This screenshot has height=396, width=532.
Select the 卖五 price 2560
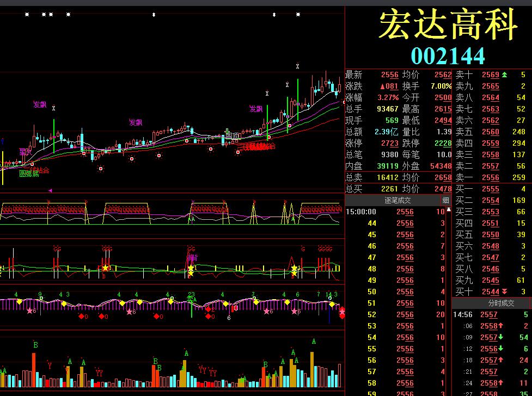pos(491,132)
